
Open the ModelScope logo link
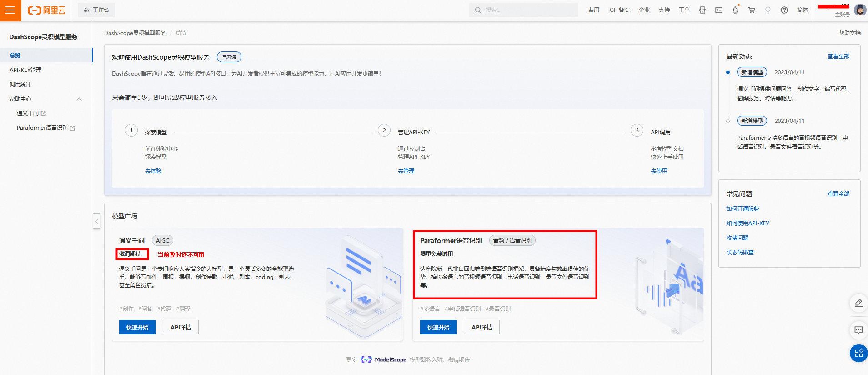tap(383, 360)
